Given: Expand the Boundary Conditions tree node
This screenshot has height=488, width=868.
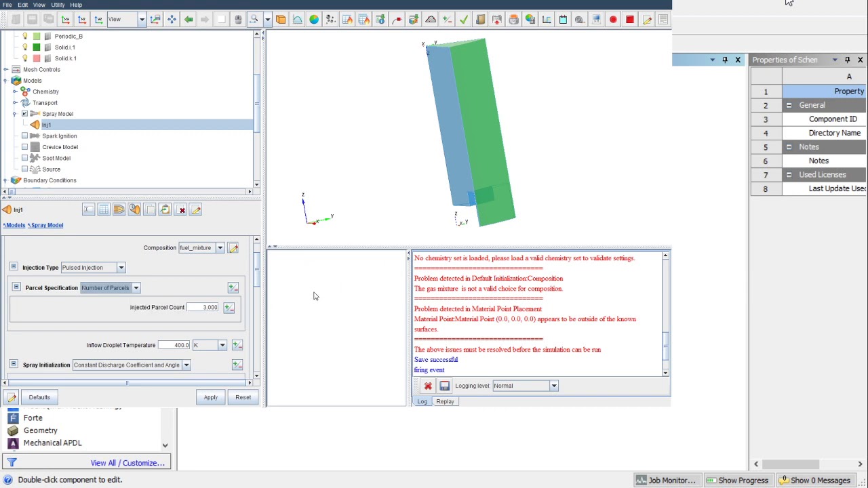Looking at the screenshot, I should click(x=5, y=180).
